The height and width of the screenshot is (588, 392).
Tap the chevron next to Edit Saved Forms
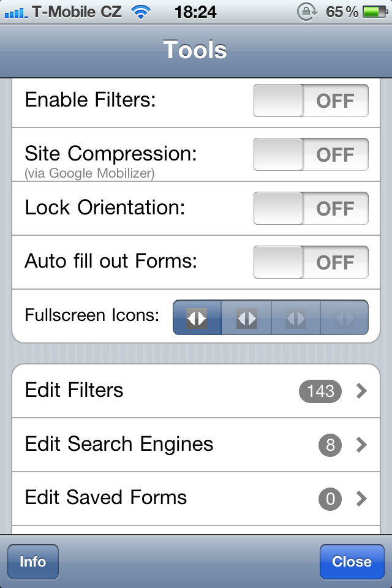pyautogui.click(x=361, y=499)
